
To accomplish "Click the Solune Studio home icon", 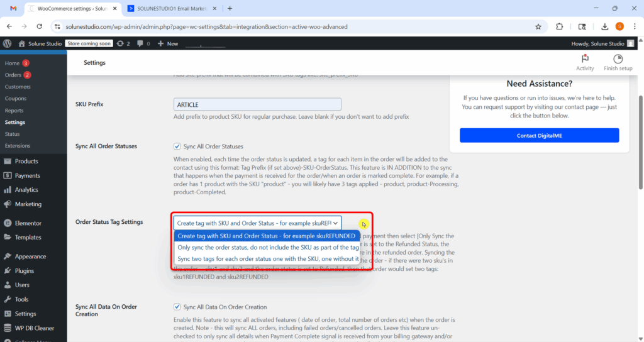I will point(22,43).
